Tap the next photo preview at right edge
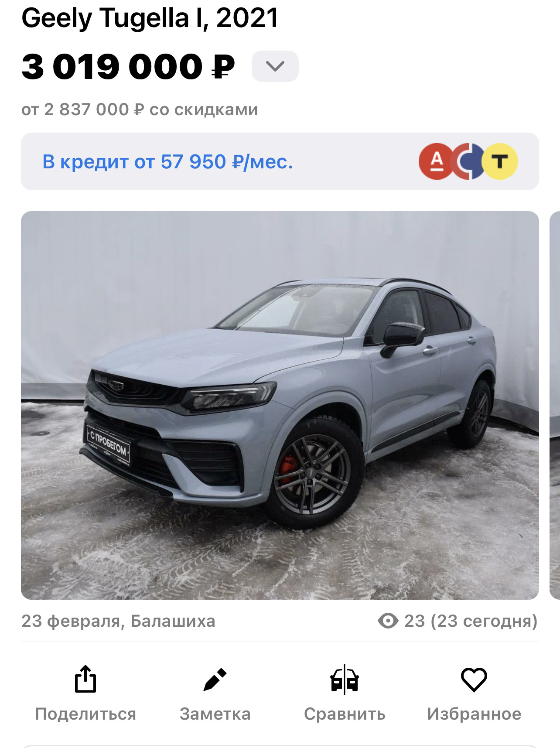This screenshot has width=560, height=748. click(554, 405)
